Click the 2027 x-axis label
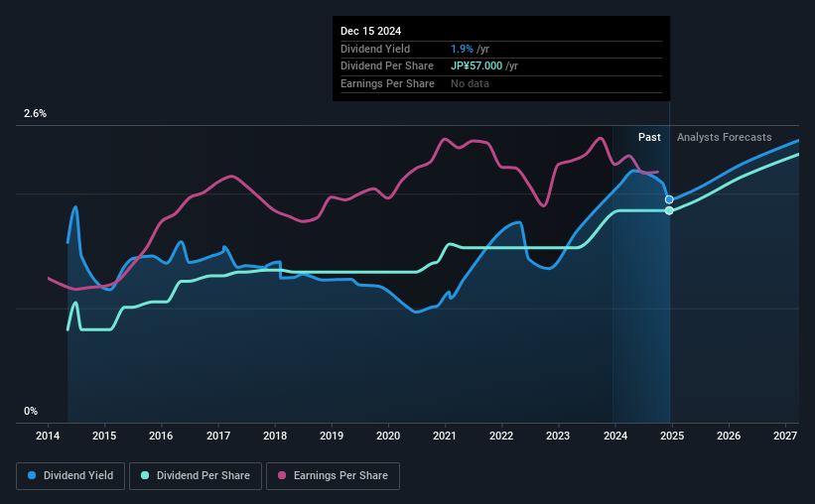This screenshot has width=815, height=504. [x=785, y=436]
